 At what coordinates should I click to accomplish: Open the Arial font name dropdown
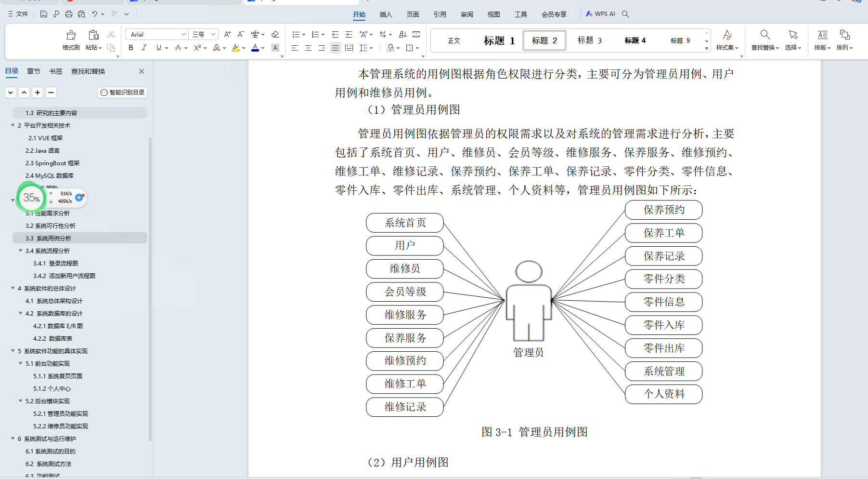click(183, 34)
